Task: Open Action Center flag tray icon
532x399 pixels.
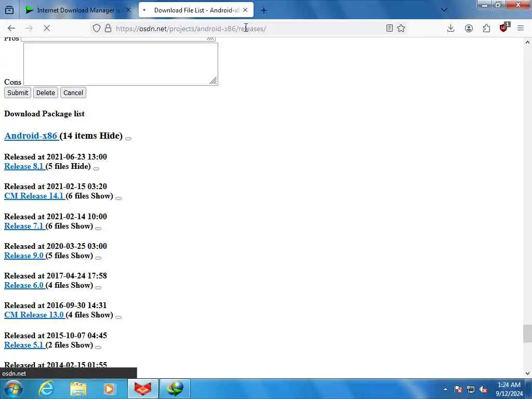Action: click(x=458, y=389)
